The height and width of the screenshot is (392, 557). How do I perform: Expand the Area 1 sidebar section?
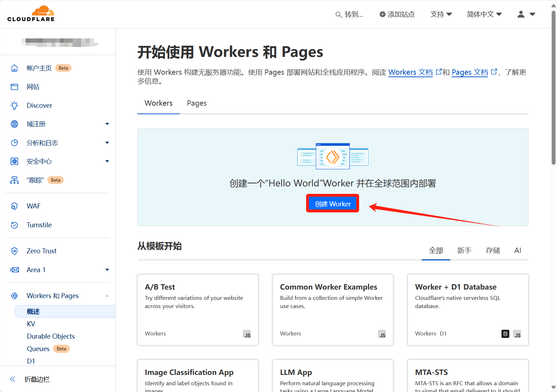[107, 270]
